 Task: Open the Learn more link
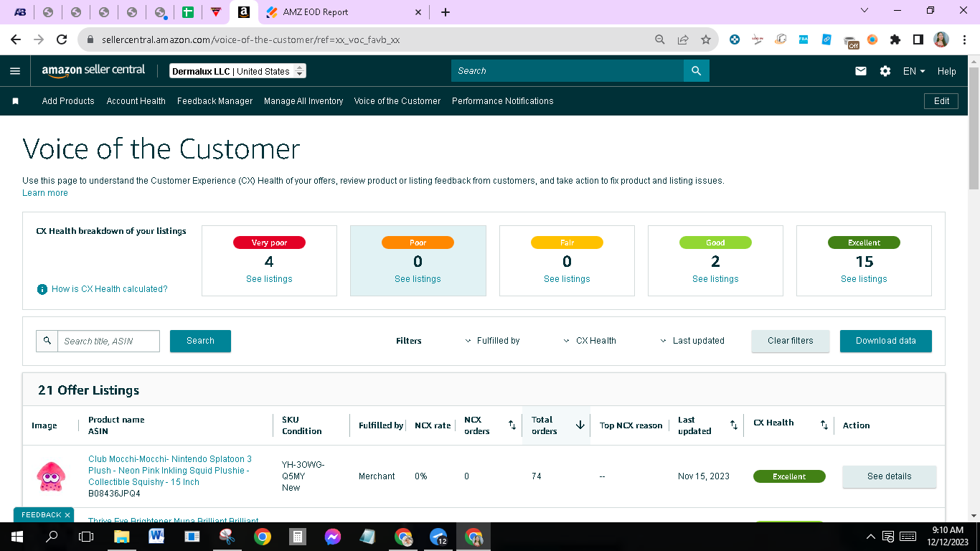tap(45, 193)
